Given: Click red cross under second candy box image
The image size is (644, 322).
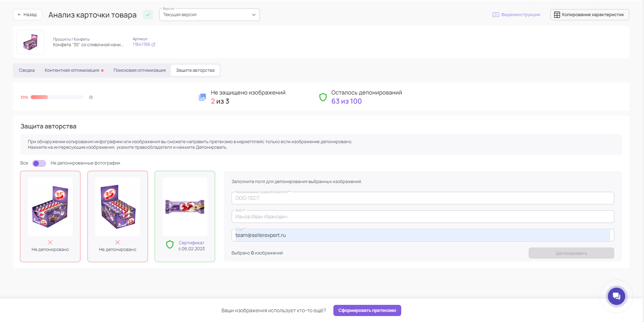Looking at the screenshot, I should tap(118, 242).
